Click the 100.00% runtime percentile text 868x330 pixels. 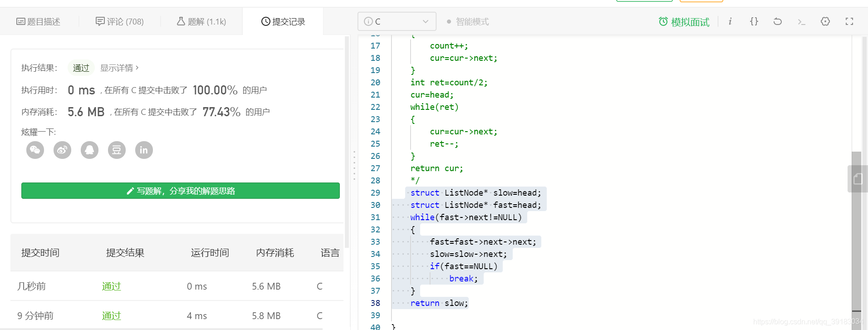tap(215, 90)
